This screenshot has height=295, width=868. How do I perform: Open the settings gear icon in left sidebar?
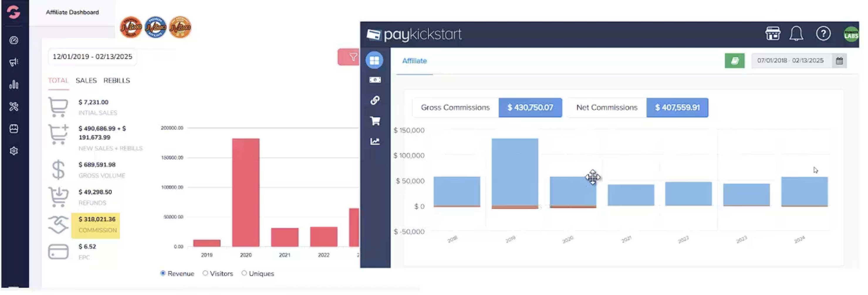[14, 151]
